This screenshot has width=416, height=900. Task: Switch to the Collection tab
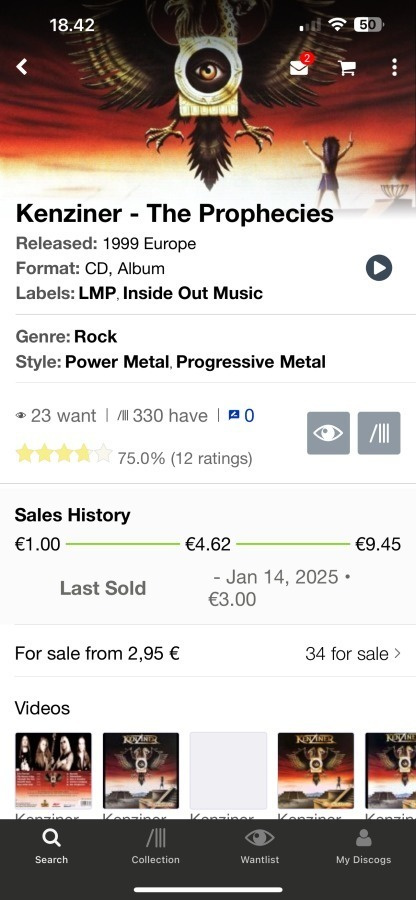pos(155,847)
